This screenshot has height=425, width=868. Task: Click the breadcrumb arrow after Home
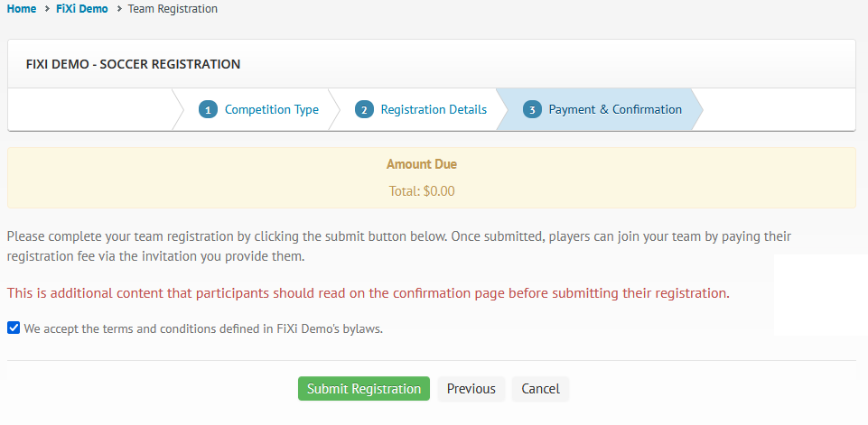click(46, 9)
